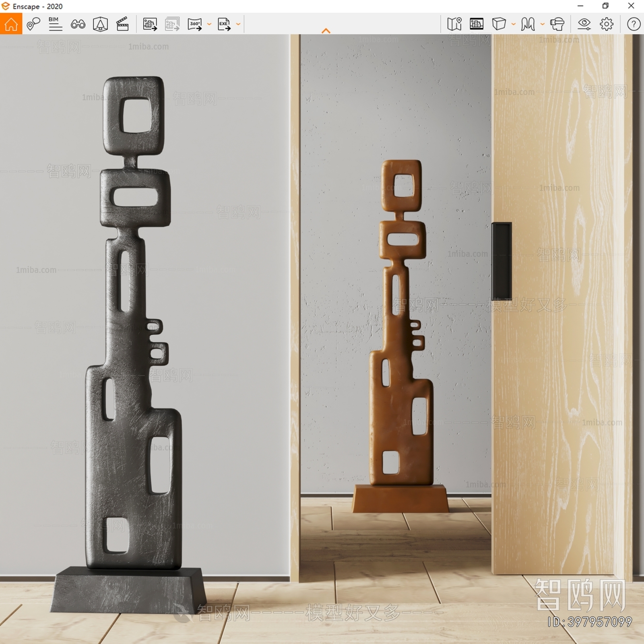Open collaborative annotations map-pin icon
The height and width of the screenshot is (644, 644).
coord(33,24)
